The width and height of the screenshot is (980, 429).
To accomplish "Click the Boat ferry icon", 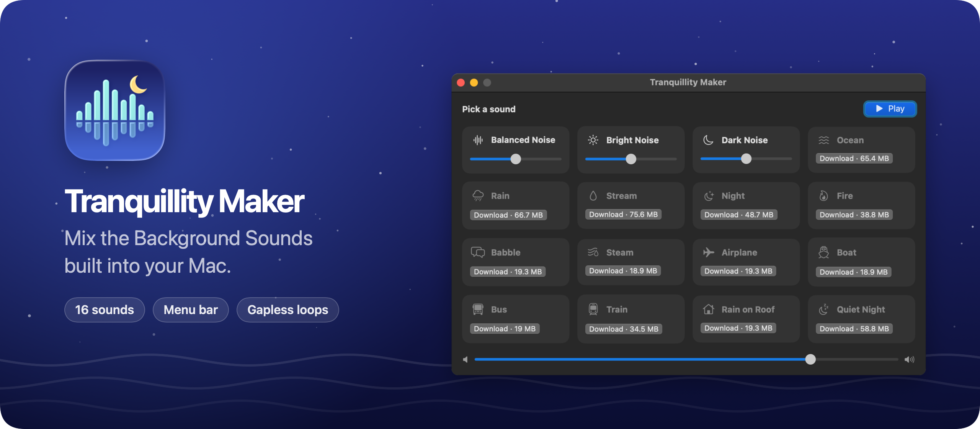I will [823, 252].
